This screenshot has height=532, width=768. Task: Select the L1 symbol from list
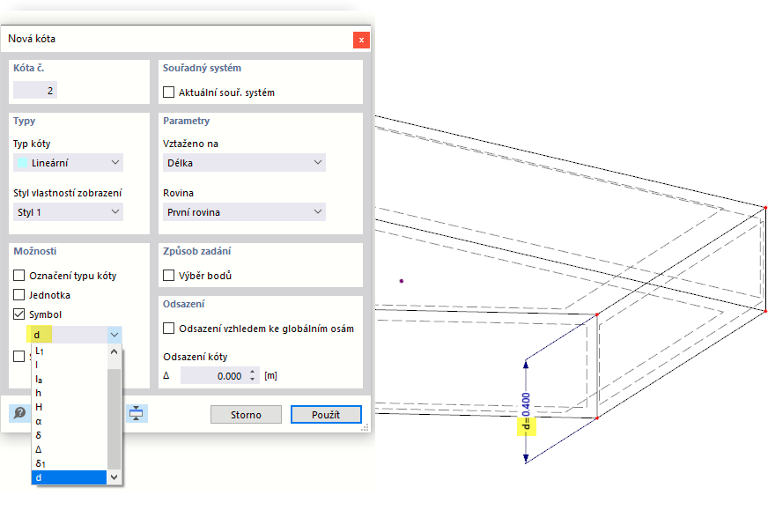pyautogui.click(x=69, y=351)
